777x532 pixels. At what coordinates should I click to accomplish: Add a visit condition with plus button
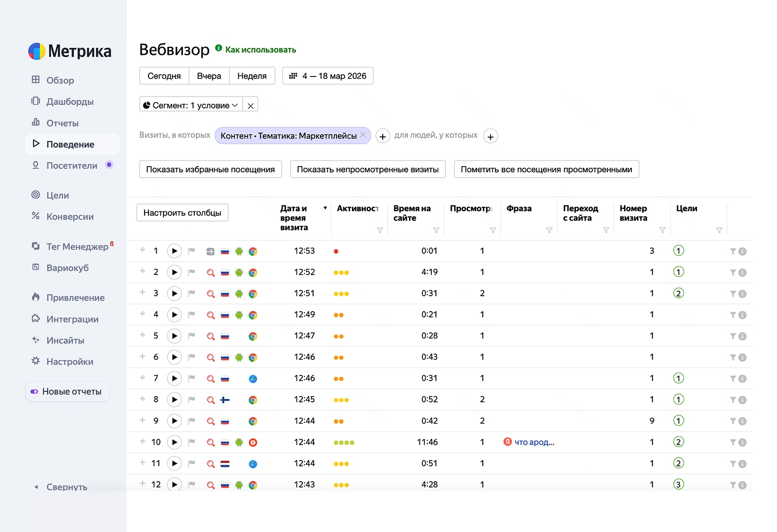[383, 136]
